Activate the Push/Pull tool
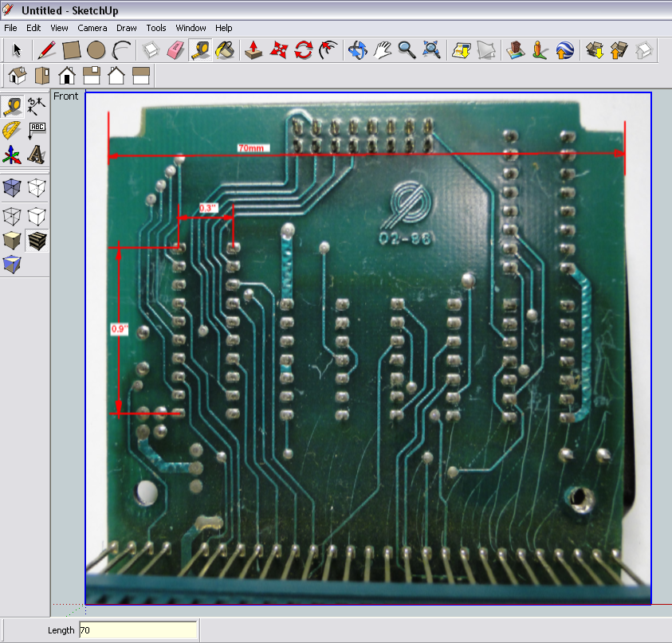The width and height of the screenshot is (672, 643). pyautogui.click(x=253, y=50)
